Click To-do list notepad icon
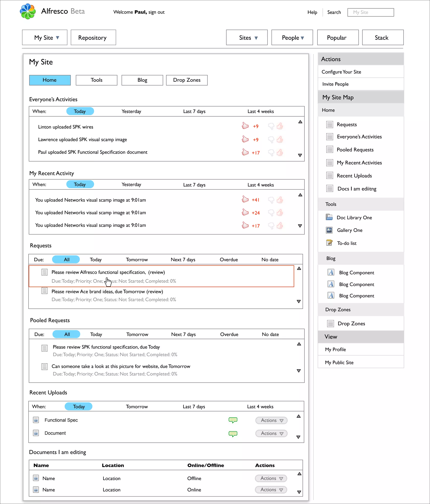 coord(329,243)
